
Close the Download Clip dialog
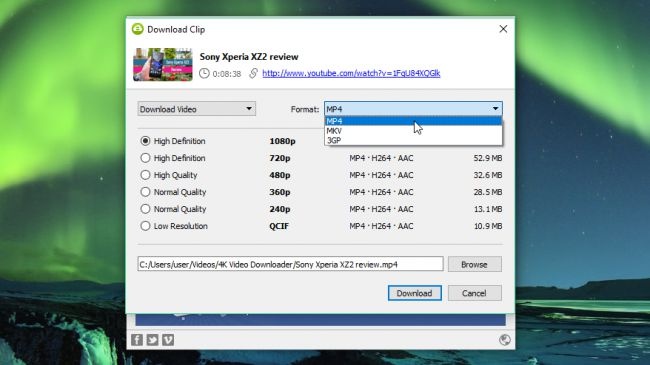(x=503, y=29)
